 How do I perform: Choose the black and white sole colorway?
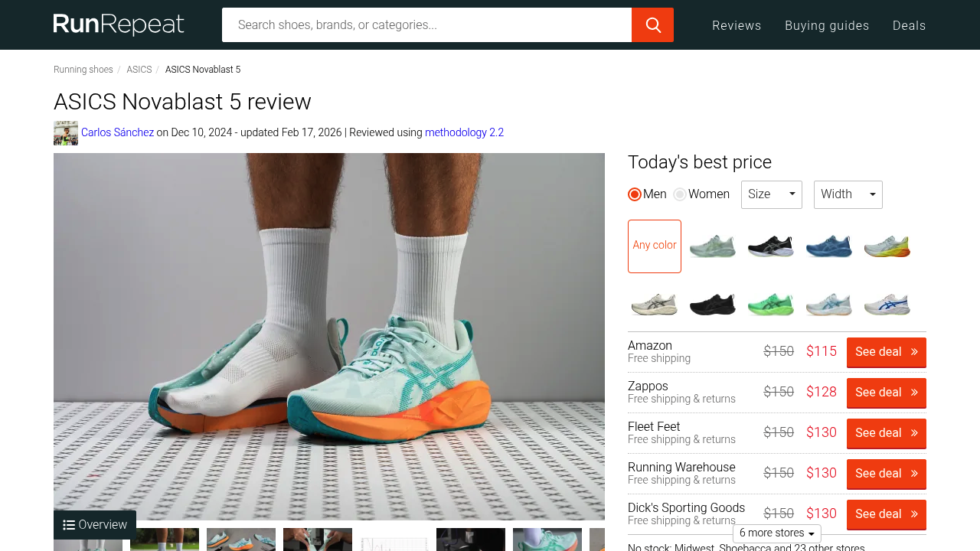[771, 246]
